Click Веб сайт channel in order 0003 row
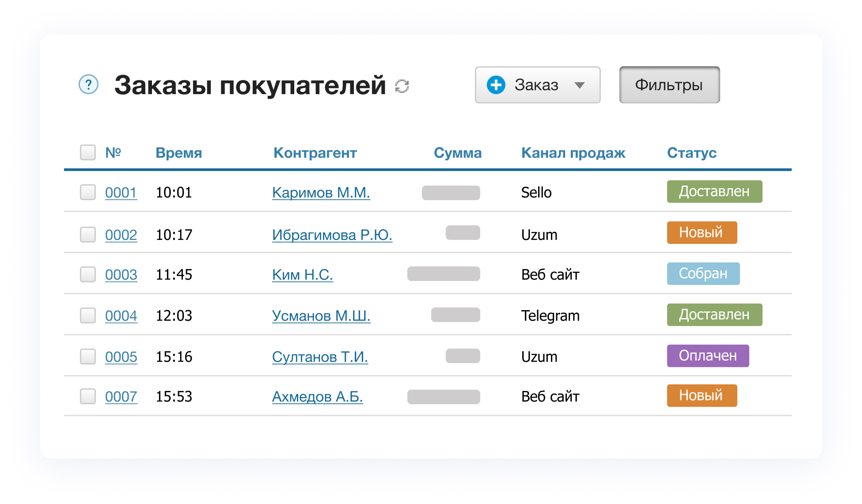The height and width of the screenshot is (504, 862). (550, 275)
